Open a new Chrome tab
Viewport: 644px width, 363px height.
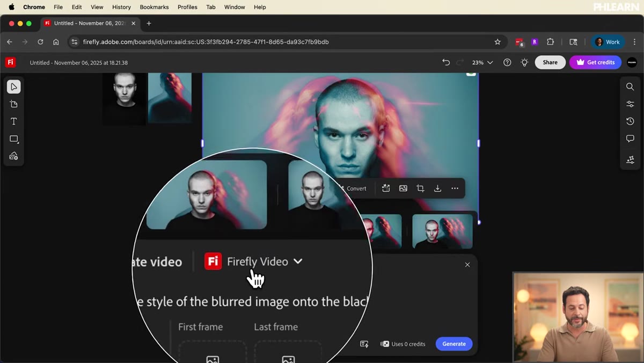pyautogui.click(x=149, y=23)
